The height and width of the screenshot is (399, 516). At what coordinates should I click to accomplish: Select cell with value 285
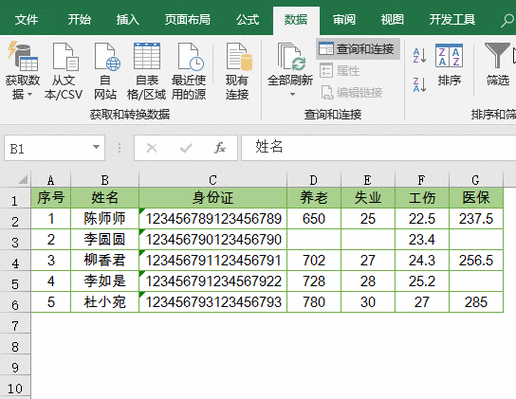coord(476,302)
